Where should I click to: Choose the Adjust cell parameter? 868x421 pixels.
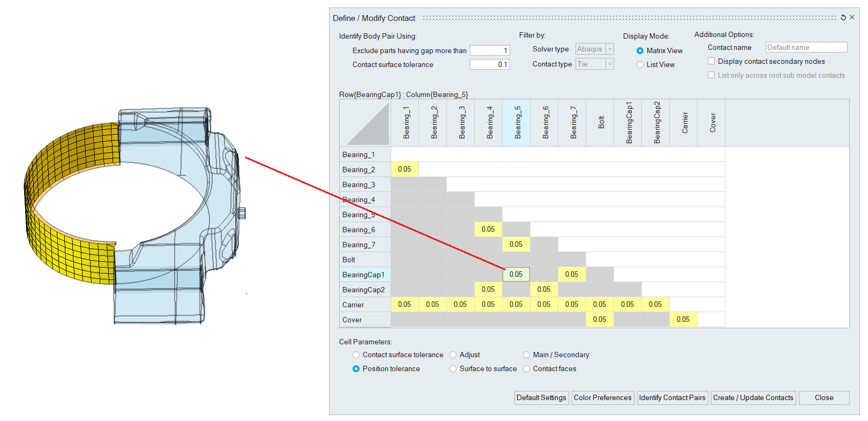(x=453, y=355)
